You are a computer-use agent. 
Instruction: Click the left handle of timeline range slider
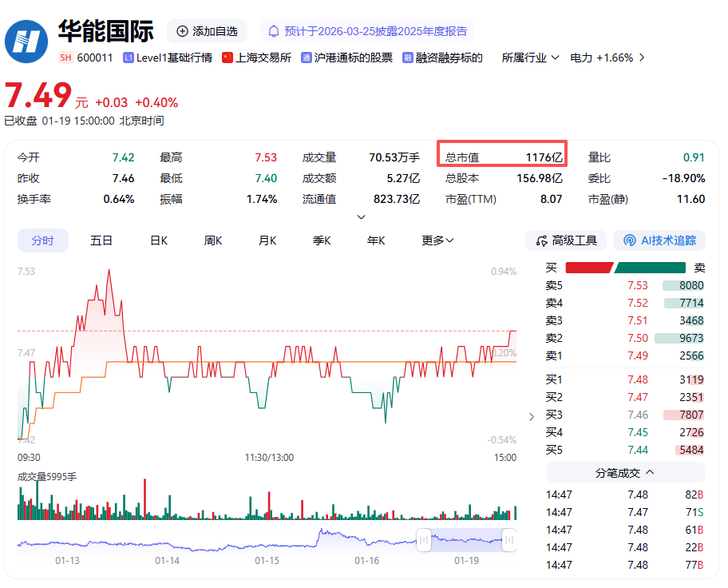(425, 541)
